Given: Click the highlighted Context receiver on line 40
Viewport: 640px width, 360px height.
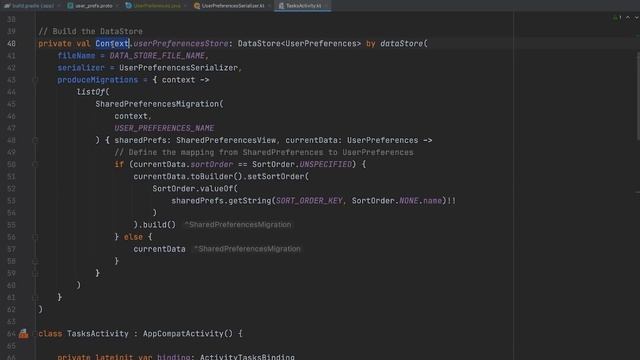Looking at the screenshot, I should 112,44.
